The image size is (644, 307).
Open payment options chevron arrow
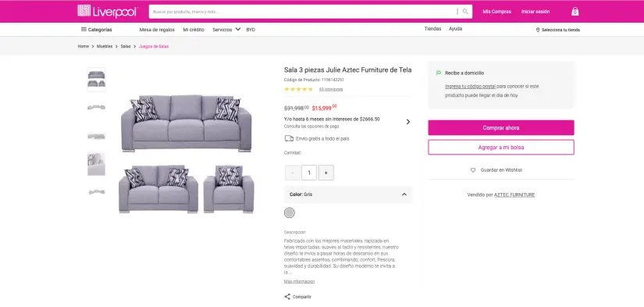tap(407, 122)
